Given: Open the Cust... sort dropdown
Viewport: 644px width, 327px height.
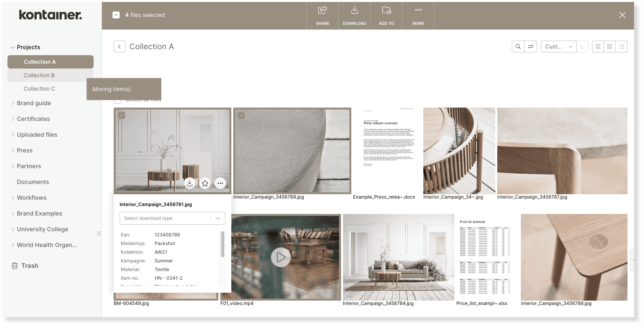Looking at the screenshot, I should (559, 46).
